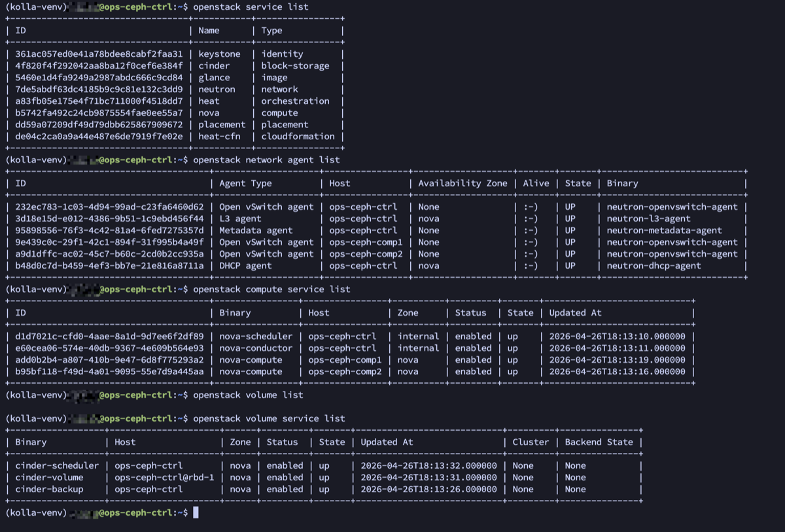Click the keystone service name
The image size is (785, 532).
219,54
